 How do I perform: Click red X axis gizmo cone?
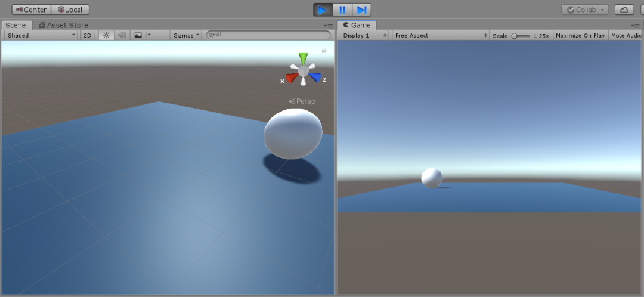coord(292,78)
